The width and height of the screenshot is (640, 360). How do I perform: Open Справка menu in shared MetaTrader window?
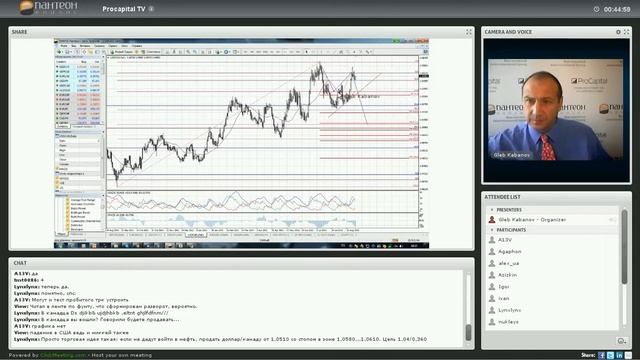tap(137, 46)
